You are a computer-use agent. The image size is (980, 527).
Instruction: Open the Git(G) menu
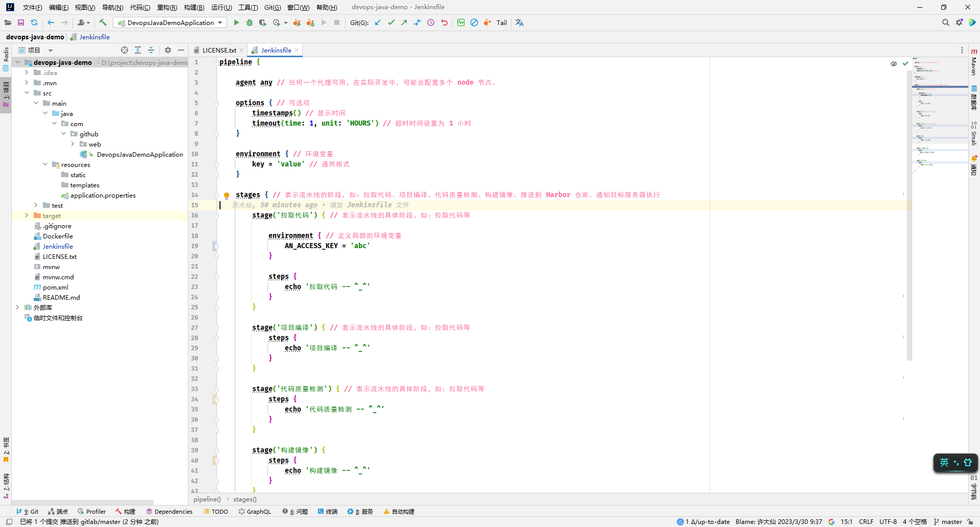pyautogui.click(x=273, y=7)
